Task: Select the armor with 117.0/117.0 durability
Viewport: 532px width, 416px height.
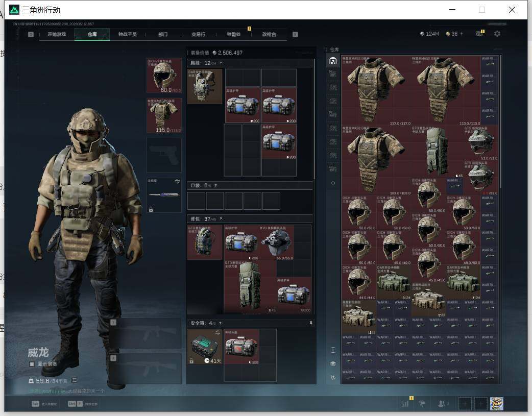Action: pos(376,90)
